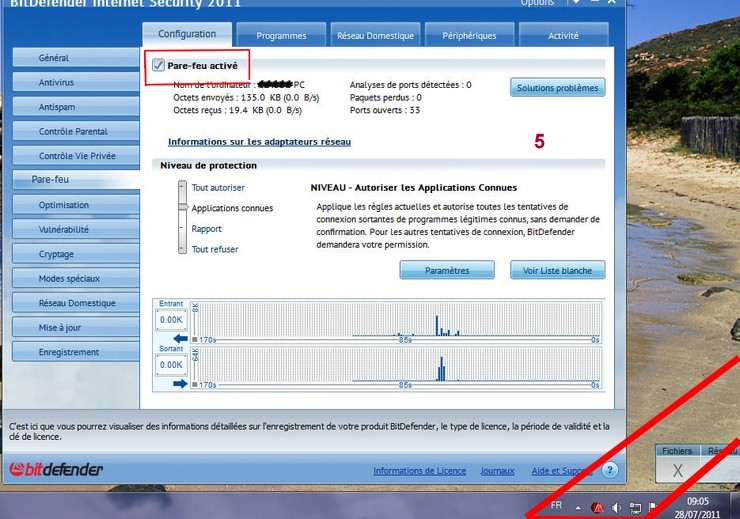740x519 pixels.
Task: Open the Vulnérabilité section
Action: coord(76,229)
